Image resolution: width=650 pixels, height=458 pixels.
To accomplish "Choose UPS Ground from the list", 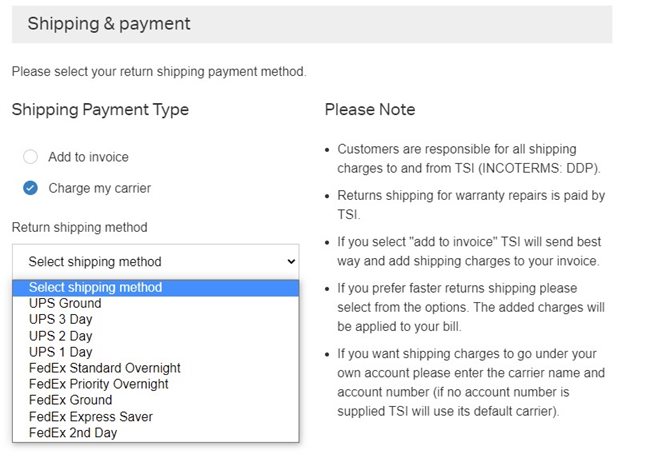I will coord(65,304).
